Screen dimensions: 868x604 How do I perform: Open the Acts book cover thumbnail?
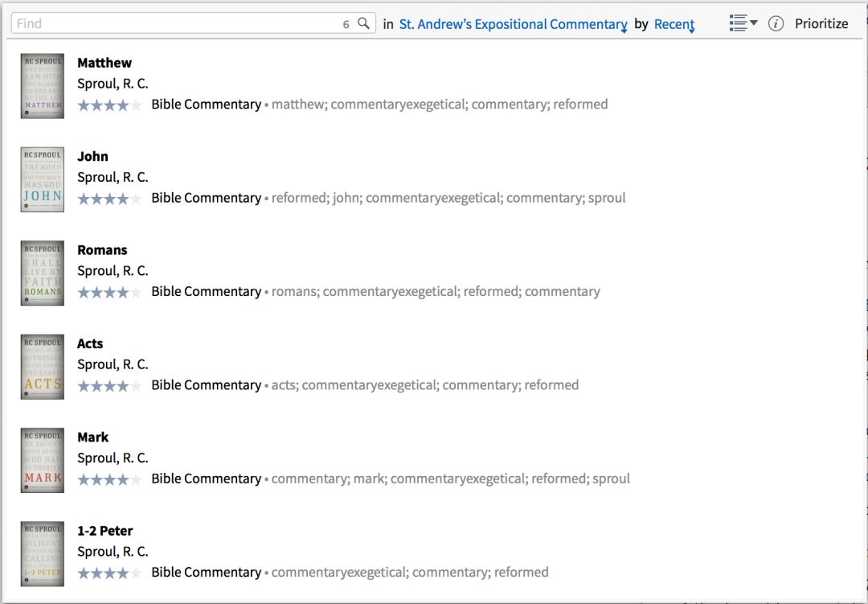coord(43,367)
